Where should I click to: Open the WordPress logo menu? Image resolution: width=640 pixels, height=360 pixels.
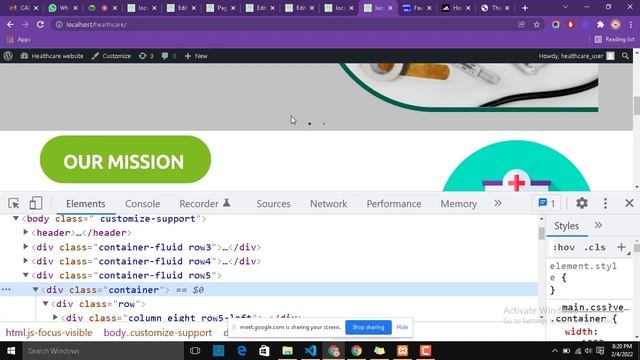point(8,56)
